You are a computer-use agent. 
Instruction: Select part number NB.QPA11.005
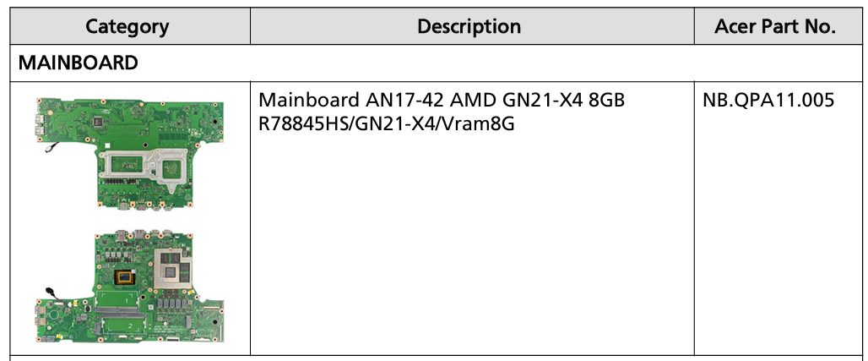[768, 101]
